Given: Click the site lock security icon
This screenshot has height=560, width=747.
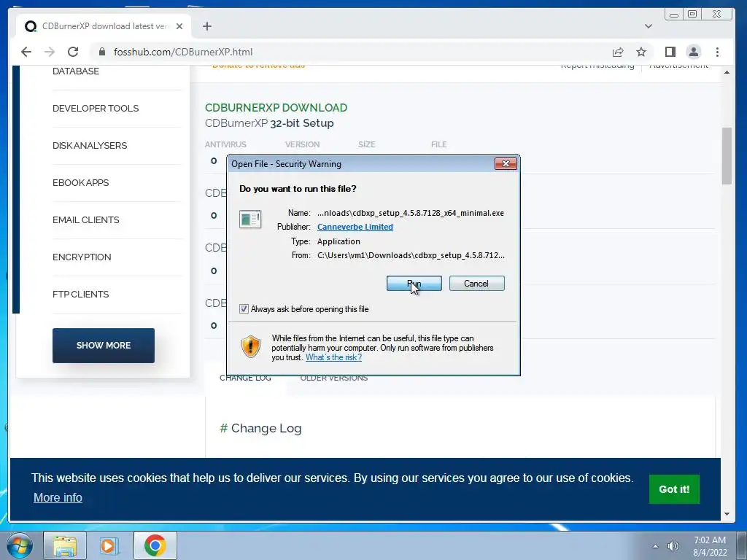Looking at the screenshot, I should pos(101,52).
